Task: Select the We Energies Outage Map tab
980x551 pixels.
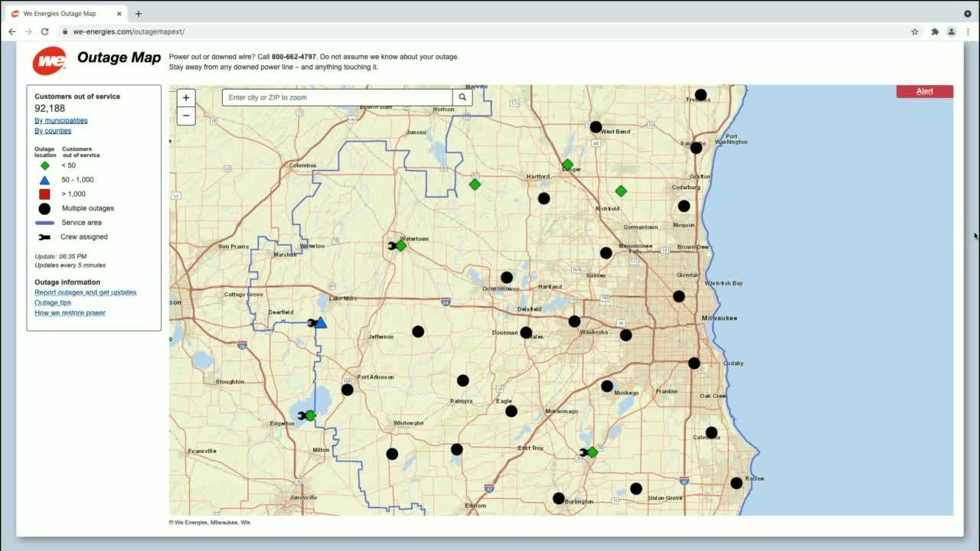Action: point(67,14)
